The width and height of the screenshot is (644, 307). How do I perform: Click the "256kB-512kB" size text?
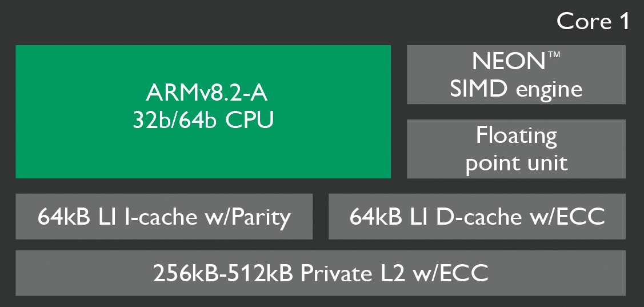[x=223, y=273]
